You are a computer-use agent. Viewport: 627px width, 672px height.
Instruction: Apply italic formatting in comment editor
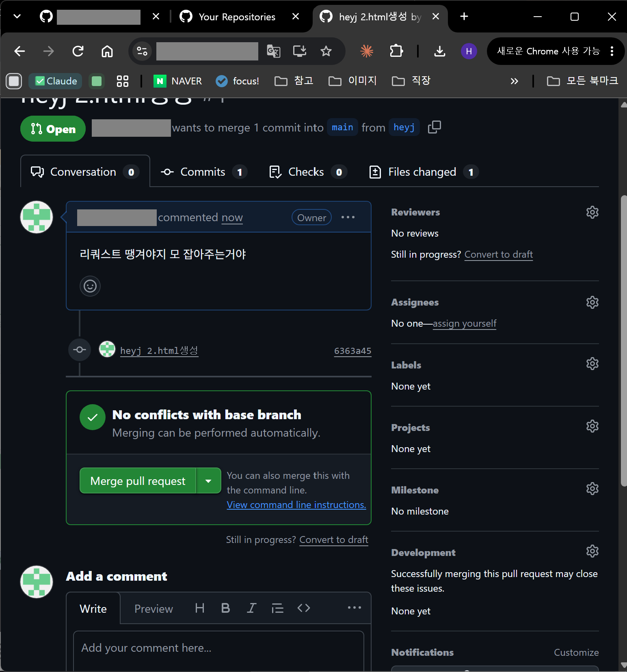[251, 608]
